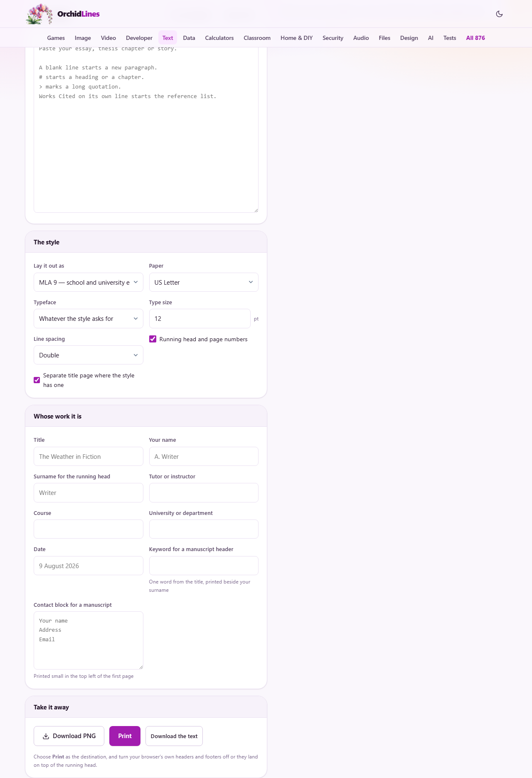Open Home & DIY category

click(x=296, y=38)
